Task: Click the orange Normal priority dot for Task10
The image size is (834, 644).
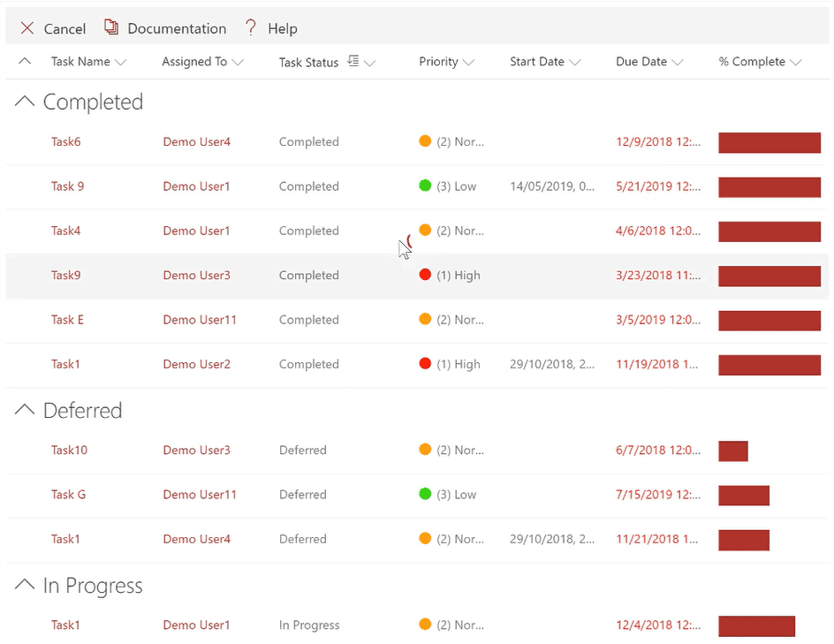Action: [x=426, y=450]
